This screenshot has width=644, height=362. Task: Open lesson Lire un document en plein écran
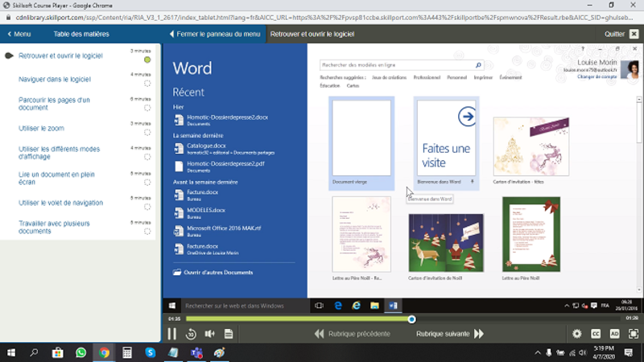pos(56,178)
